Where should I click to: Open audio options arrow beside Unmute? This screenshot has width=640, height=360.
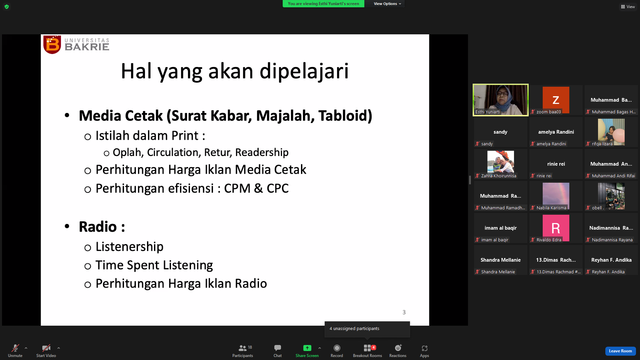click(26, 348)
